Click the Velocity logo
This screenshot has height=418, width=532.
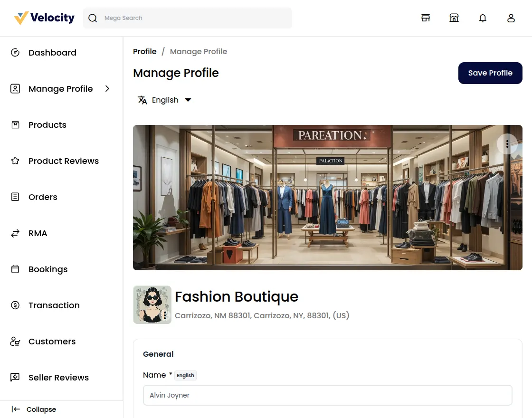coord(43,18)
